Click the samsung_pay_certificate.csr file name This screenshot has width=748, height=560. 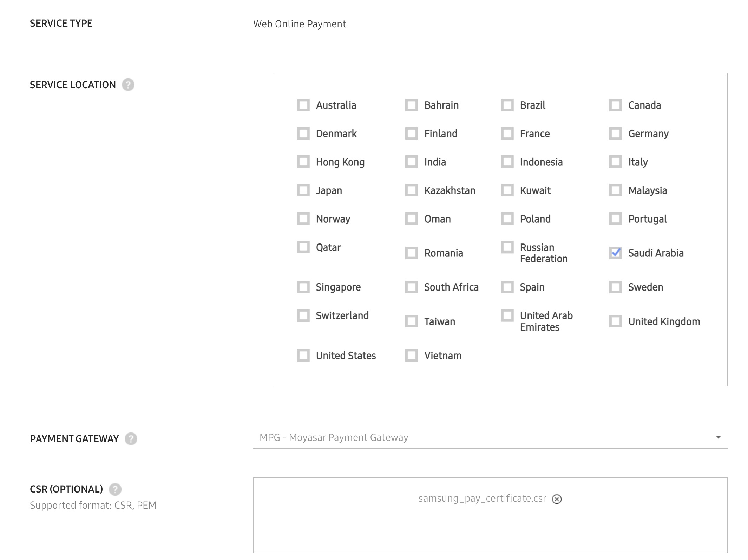coord(482,499)
